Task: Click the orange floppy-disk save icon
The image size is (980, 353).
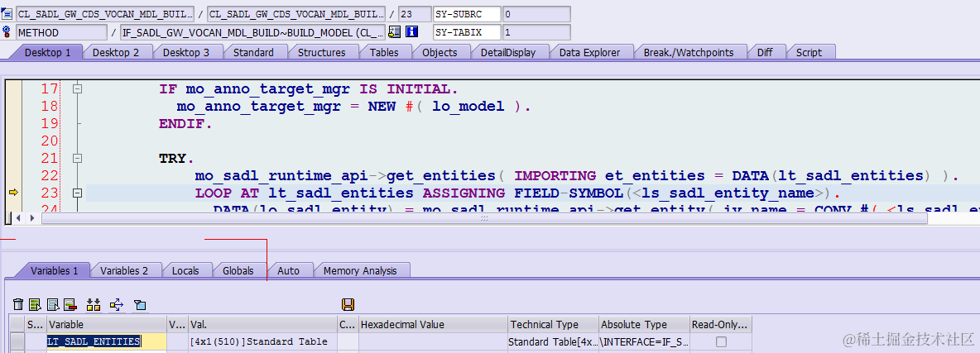Action: [x=348, y=304]
